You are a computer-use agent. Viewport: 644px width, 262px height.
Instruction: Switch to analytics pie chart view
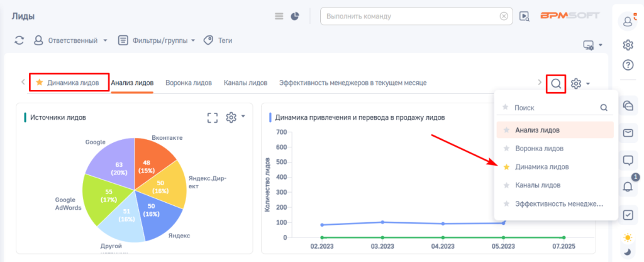pyautogui.click(x=295, y=16)
